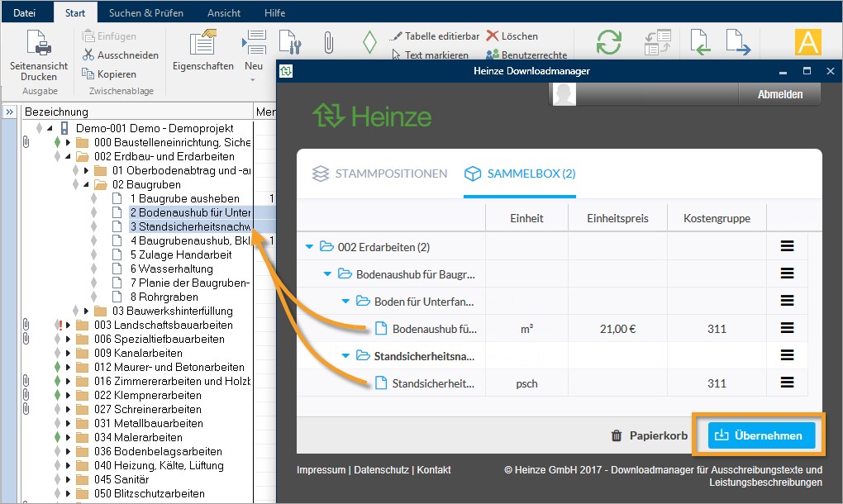843x504 pixels.
Task: Open hamburger menu for 002 Erdarbeiten row
Action: 787,246
